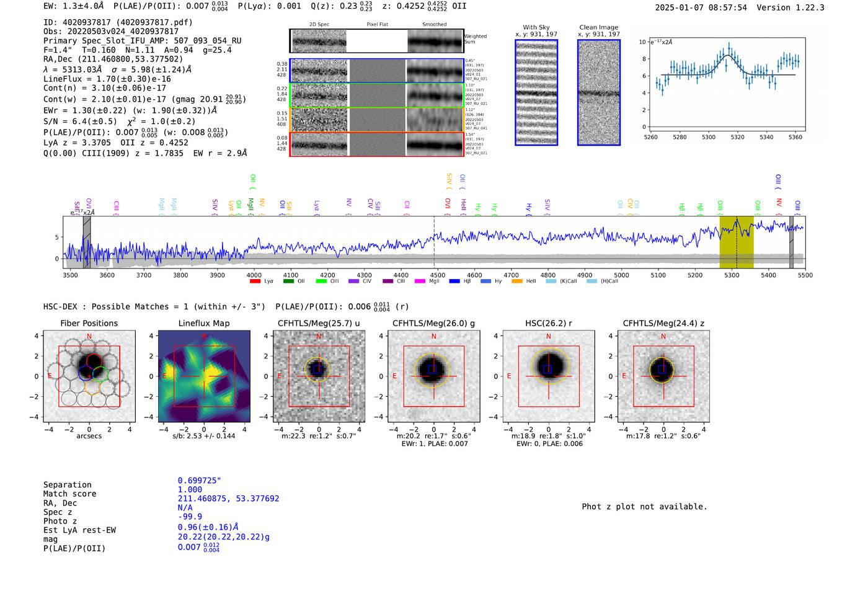Click the dashed vertical line near 4500
The height and width of the screenshot is (591, 868).
point(434,242)
